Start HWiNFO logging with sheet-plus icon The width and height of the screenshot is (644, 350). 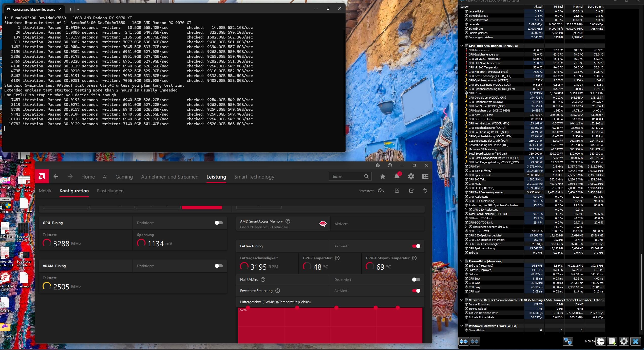pyautogui.click(x=613, y=341)
